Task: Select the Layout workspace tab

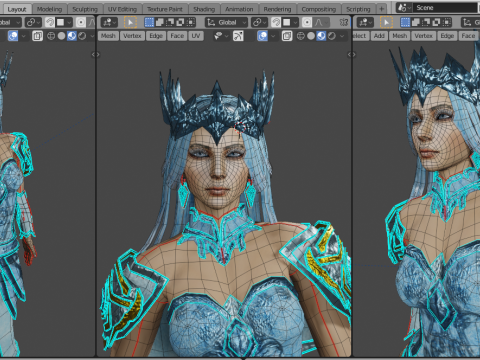Action: [x=17, y=9]
